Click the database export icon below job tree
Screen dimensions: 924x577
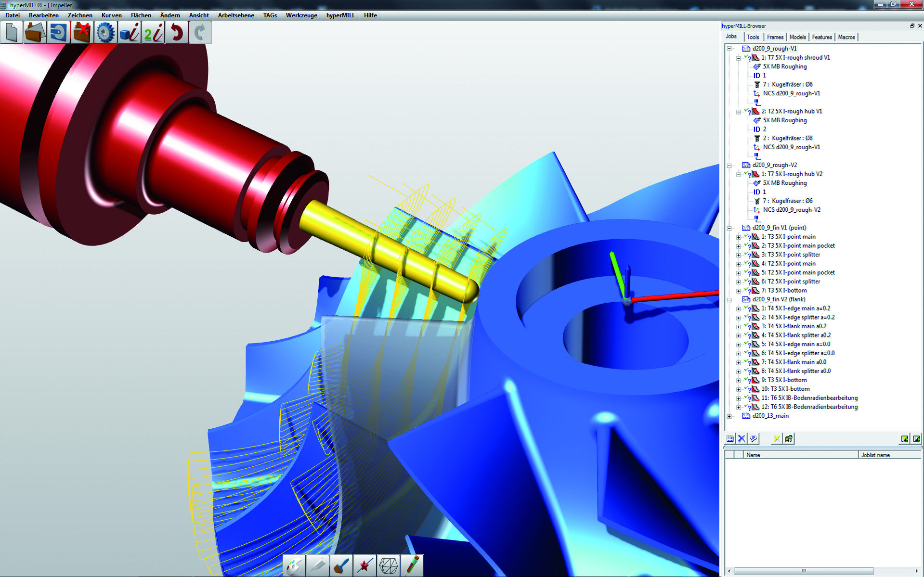pyautogui.click(x=789, y=438)
